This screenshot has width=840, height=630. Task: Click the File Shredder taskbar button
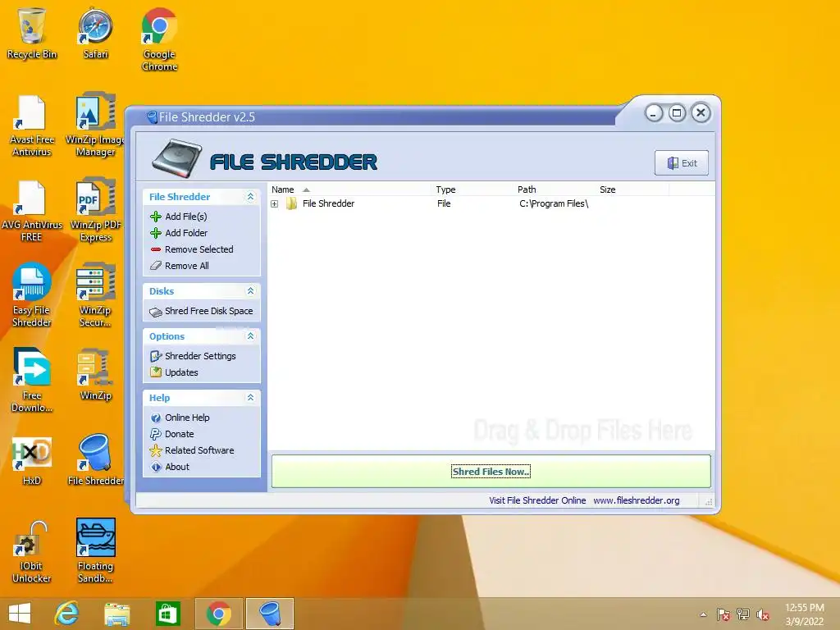click(269, 614)
